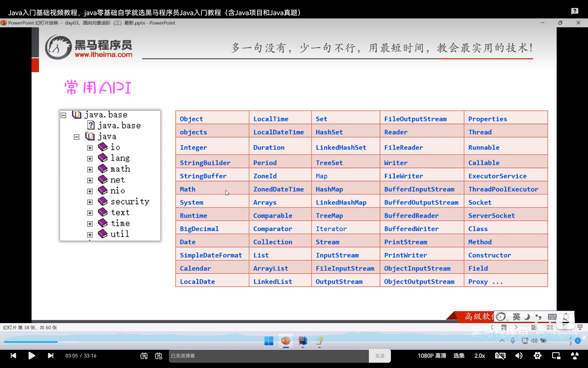Screen dimensions: 588x368
Task: Toggle subtitles icon in player bar
Action: tap(500, 356)
